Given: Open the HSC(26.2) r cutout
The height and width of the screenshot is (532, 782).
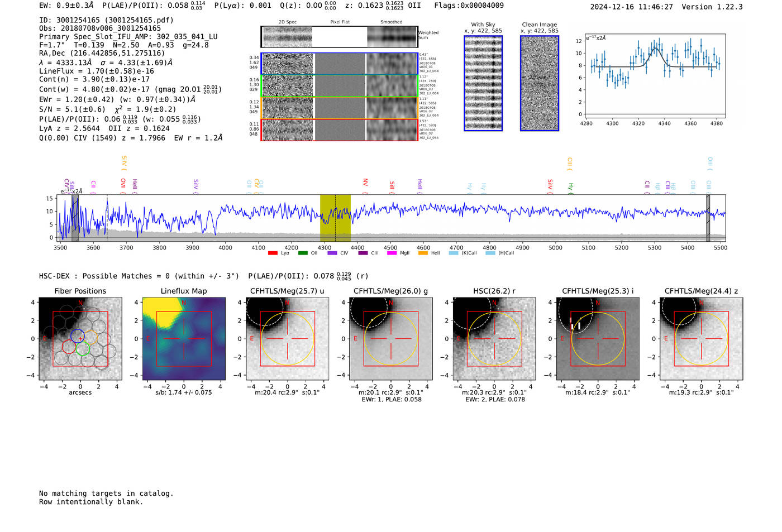Looking at the screenshot, I should [x=494, y=339].
